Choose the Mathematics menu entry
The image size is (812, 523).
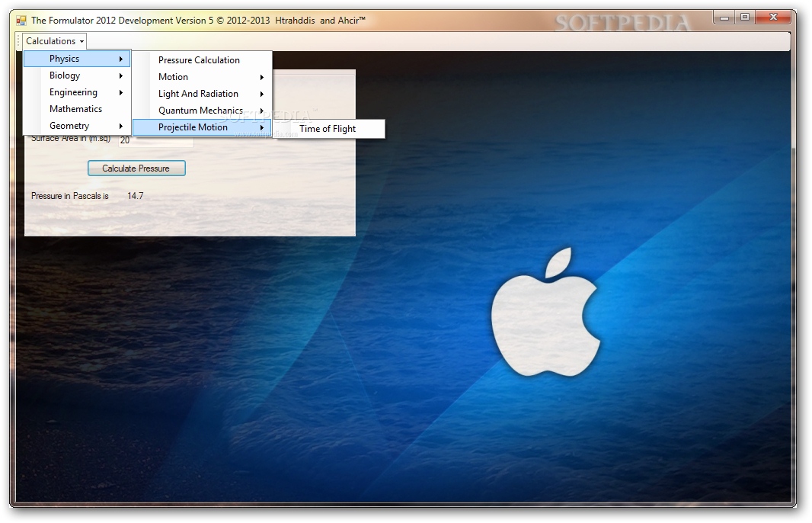coord(77,109)
